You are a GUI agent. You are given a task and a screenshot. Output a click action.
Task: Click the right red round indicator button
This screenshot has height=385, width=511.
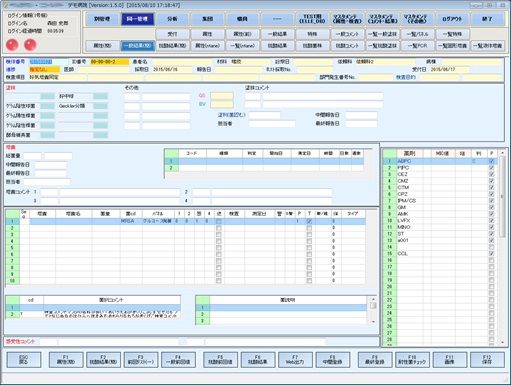pyautogui.click(x=30, y=45)
